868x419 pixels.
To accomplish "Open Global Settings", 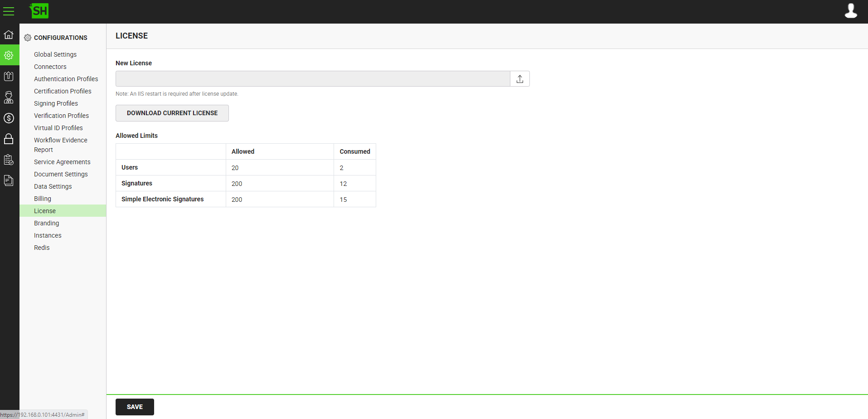I will click(55, 54).
